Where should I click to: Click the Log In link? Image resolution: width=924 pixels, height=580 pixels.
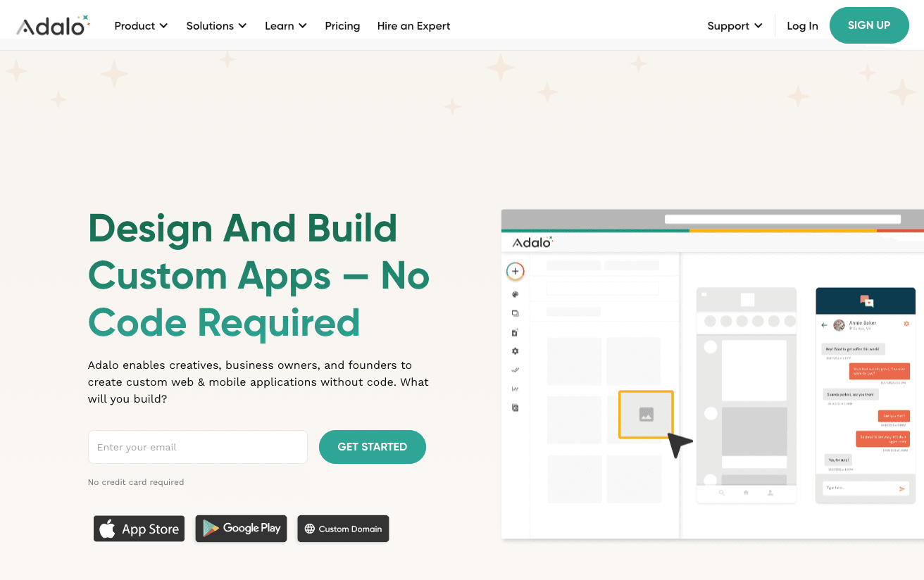tap(802, 26)
